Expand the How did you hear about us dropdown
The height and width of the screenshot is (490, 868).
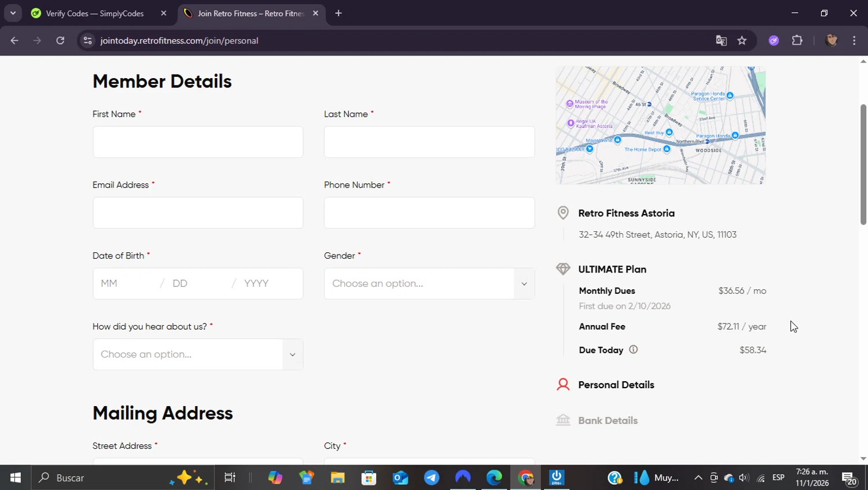(x=198, y=354)
